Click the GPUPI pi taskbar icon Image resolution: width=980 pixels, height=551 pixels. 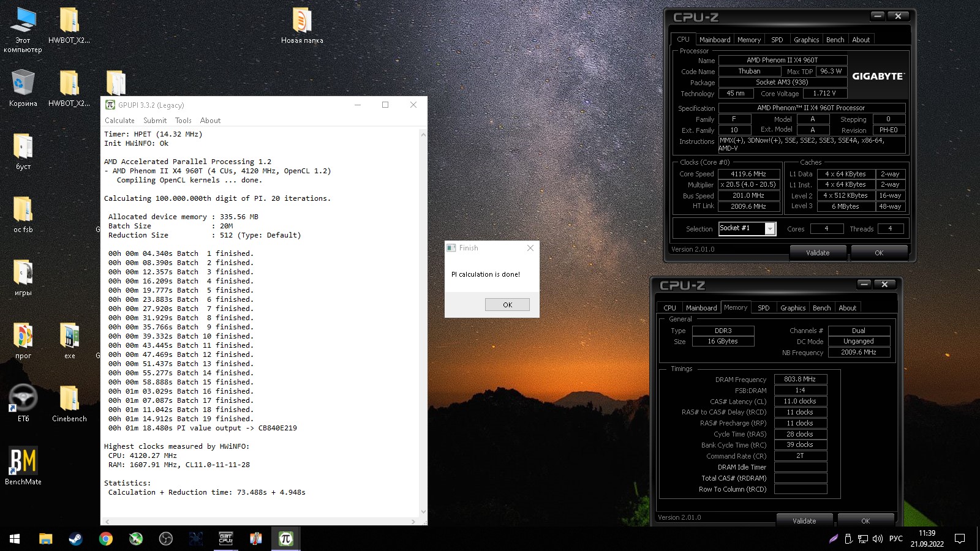[285, 539]
